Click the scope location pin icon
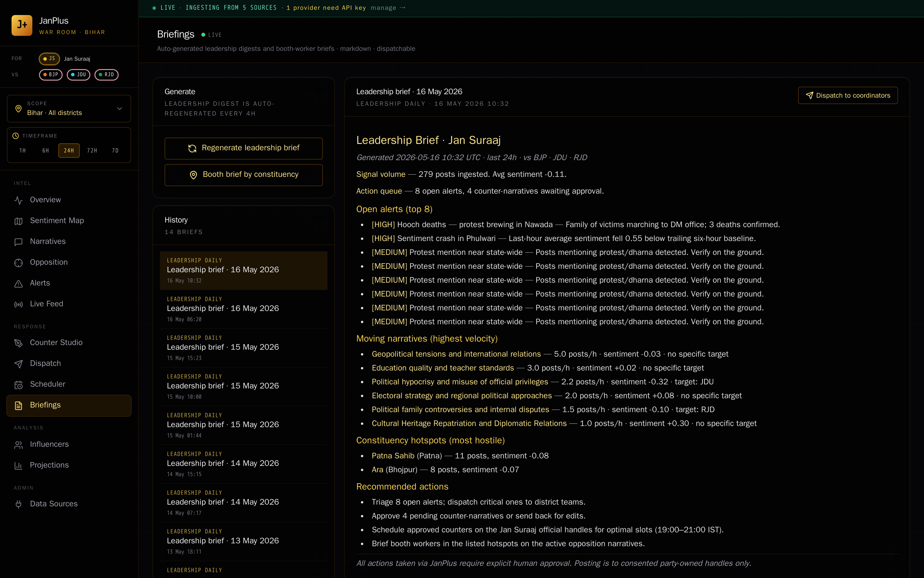This screenshot has width=924, height=578. pos(18,109)
